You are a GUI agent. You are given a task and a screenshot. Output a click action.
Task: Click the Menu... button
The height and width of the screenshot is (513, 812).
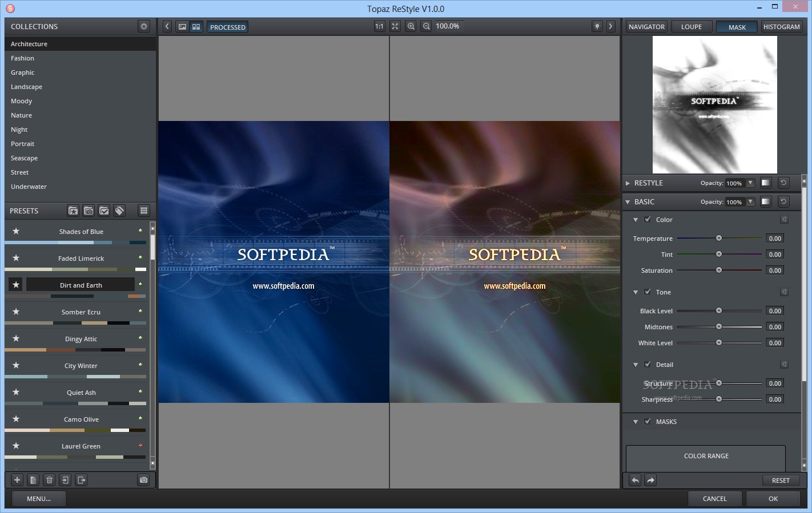[x=39, y=499]
